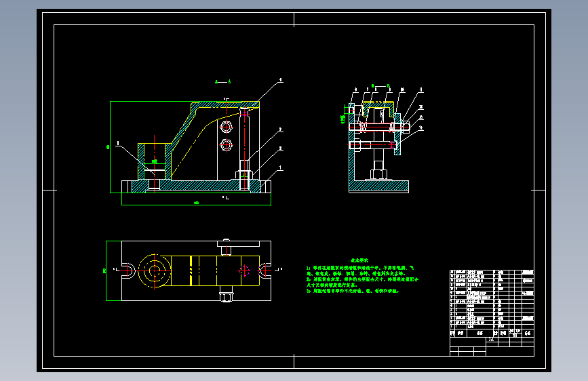
Task: Click the magenta crosshair hole in top view
Action: pos(244,270)
